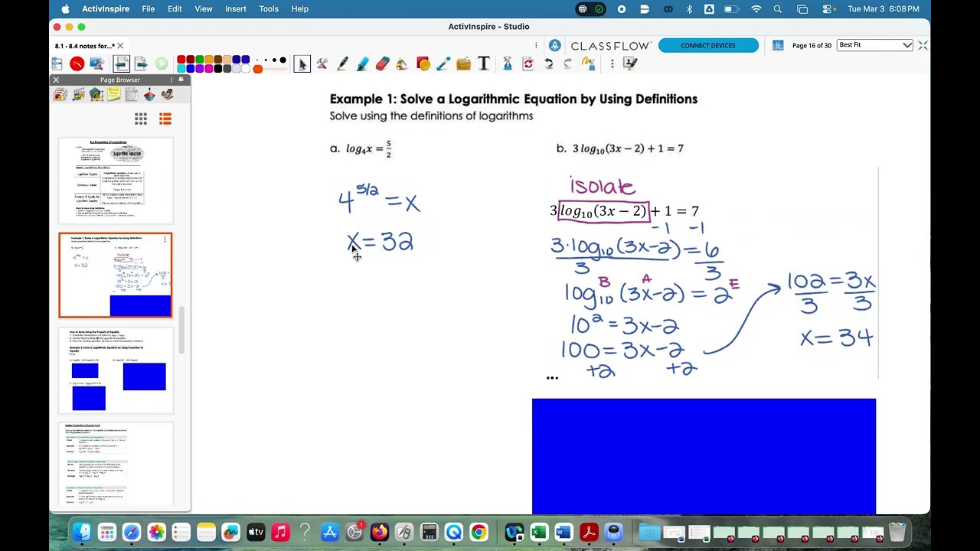The height and width of the screenshot is (551, 980).
Task: Select the Pen tool
Action: pyautogui.click(x=342, y=64)
